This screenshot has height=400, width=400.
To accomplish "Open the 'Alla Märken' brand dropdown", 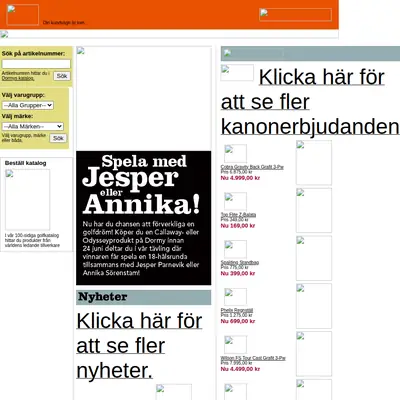I will 33,126.
